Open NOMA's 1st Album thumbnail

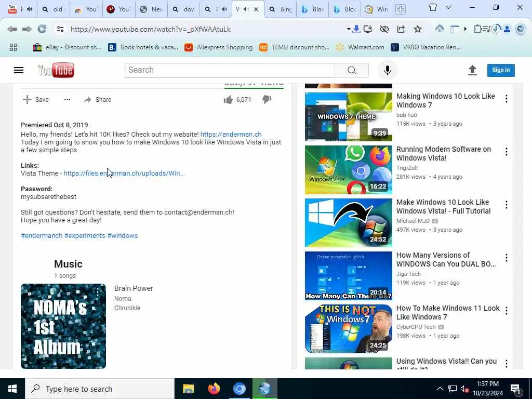pos(63,326)
